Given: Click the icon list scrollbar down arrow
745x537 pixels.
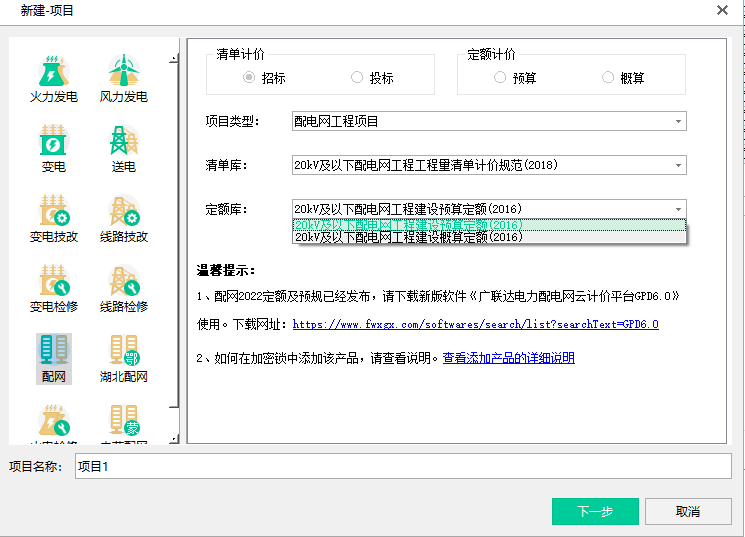Looking at the screenshot, I should 174,439.
